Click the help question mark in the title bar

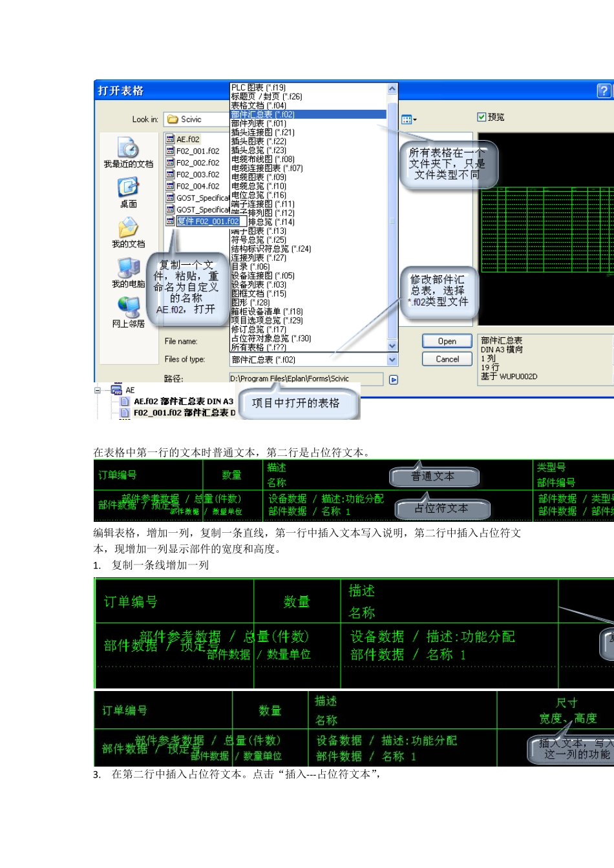[x=604, y=90]
